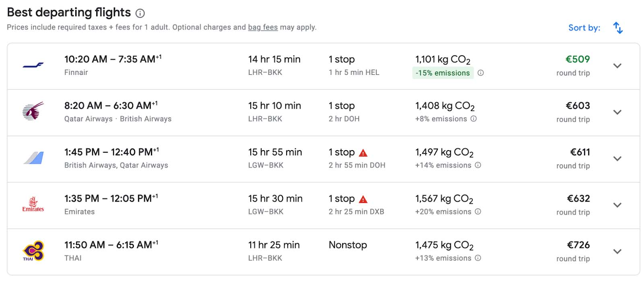
Task: Click the red warning icon on Emirates flight
Action: (363, 199)
